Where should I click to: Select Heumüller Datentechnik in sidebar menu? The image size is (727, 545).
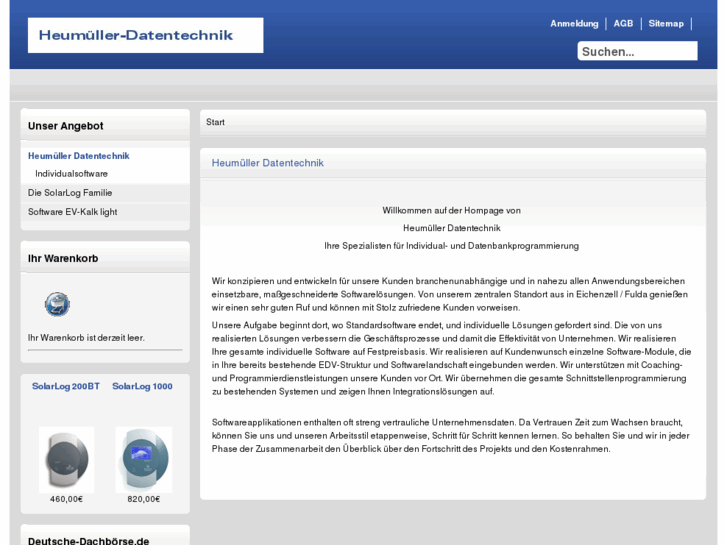click(78, 156)
